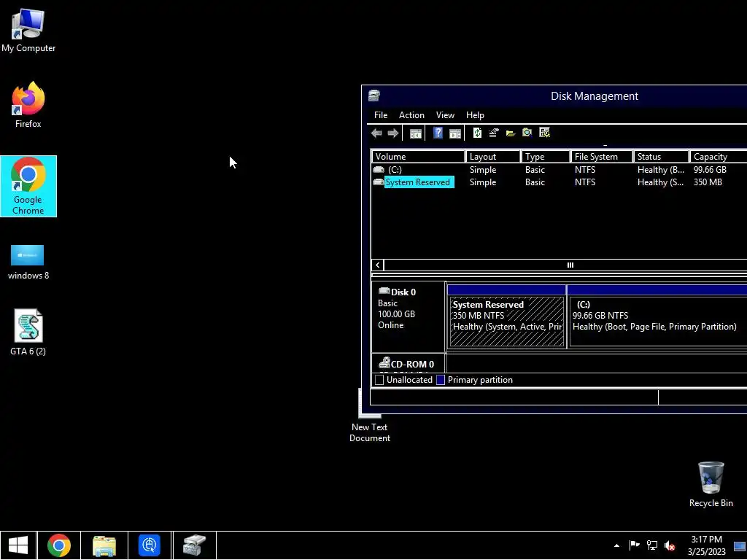Open File Explorer from the taskbar

104,545
